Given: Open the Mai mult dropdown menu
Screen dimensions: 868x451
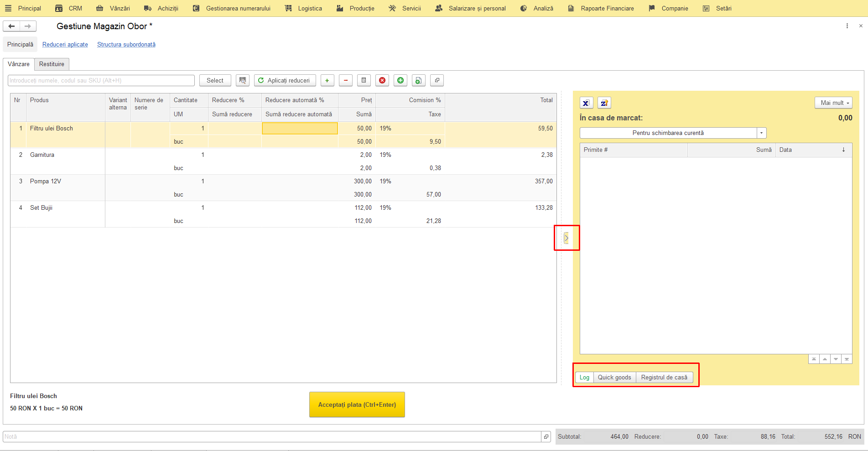Looking at the screenshot, I should 834,103.
